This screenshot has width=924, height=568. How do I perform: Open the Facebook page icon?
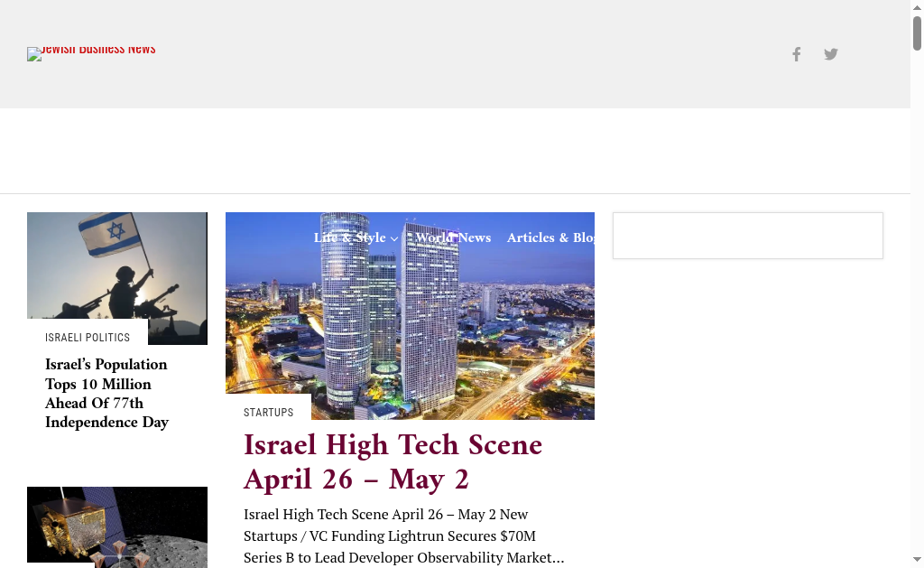[x=796, y=54]
